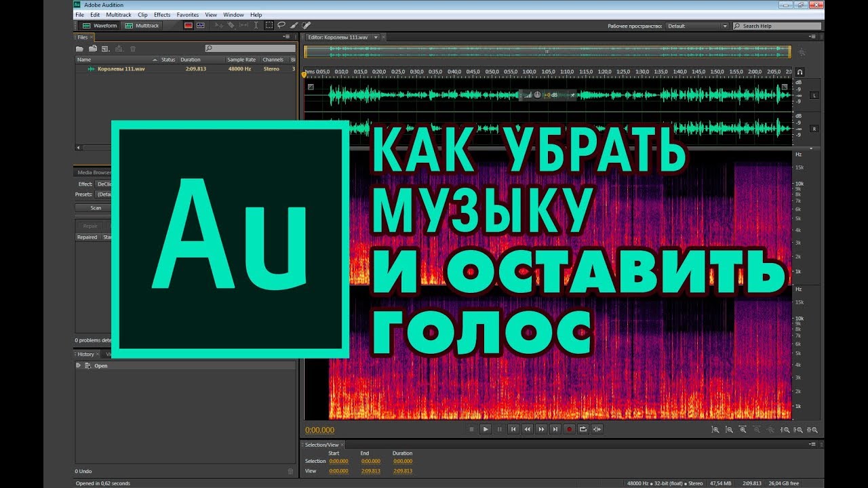Screen dimensions: 868x488
Task: Switch to Multitrack view
Action: click(142, 26)
